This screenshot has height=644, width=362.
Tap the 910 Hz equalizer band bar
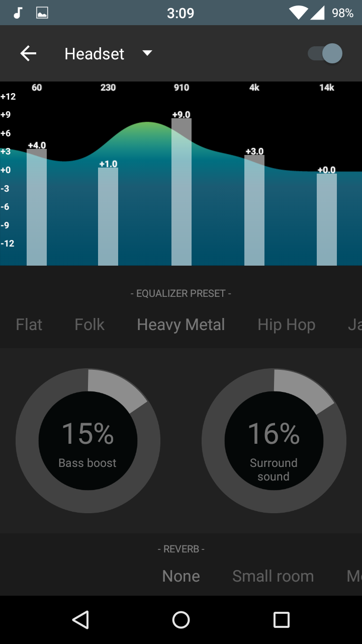point(182,192)
